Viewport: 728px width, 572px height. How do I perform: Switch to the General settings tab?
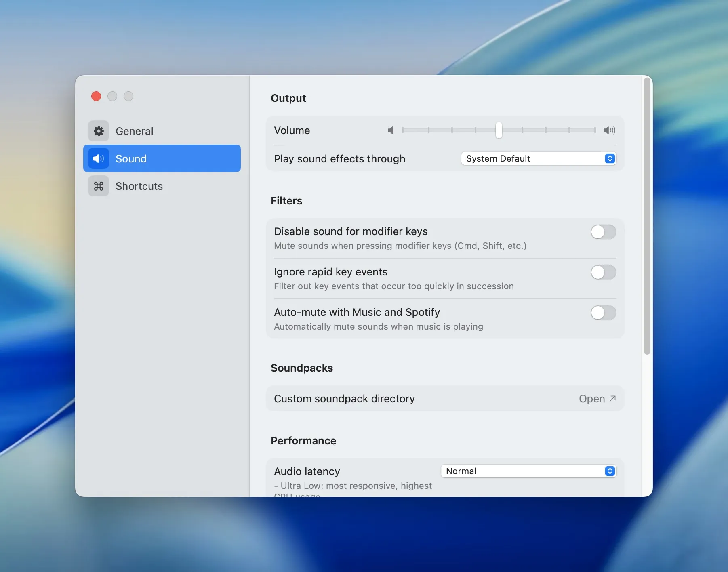tap(135, 131)
